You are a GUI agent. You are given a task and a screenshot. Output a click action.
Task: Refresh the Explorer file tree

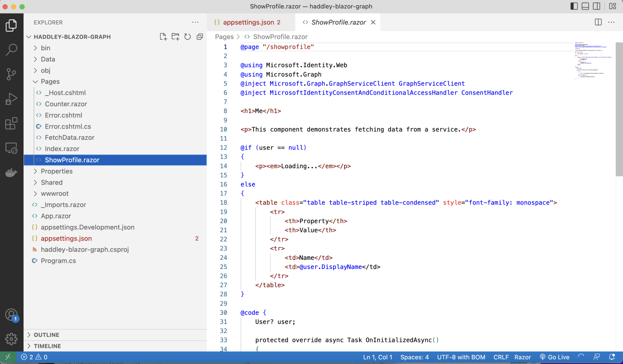188,37
